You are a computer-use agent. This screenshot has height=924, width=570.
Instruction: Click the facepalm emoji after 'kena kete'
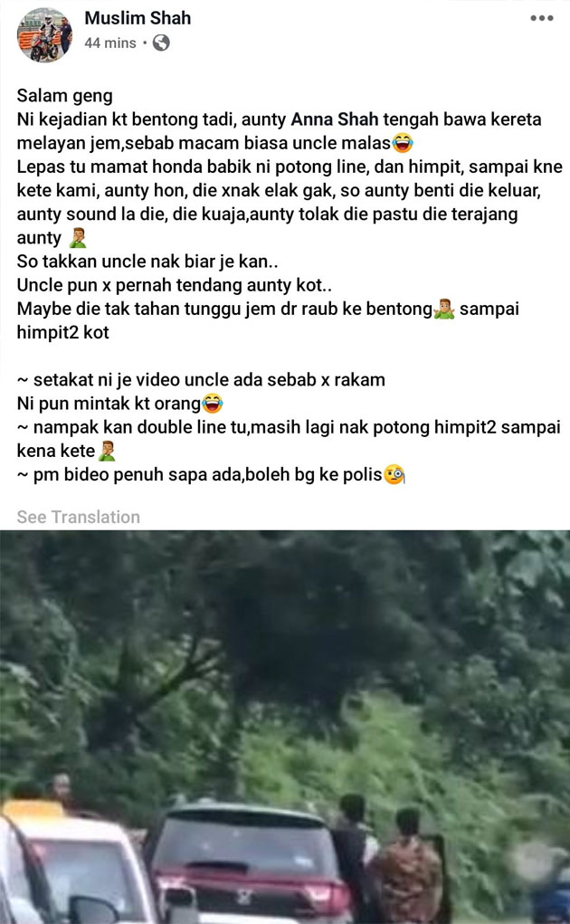point(107,451)
